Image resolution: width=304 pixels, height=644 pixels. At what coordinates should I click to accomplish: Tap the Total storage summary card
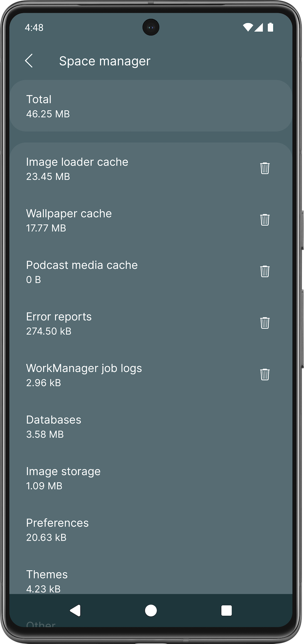click(x=151, y=106)
